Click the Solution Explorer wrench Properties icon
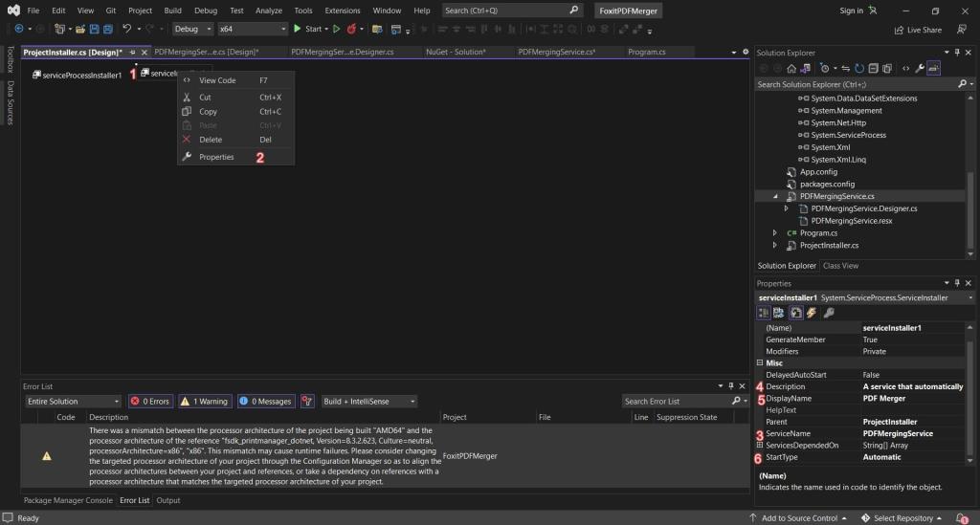 point(920,69)
